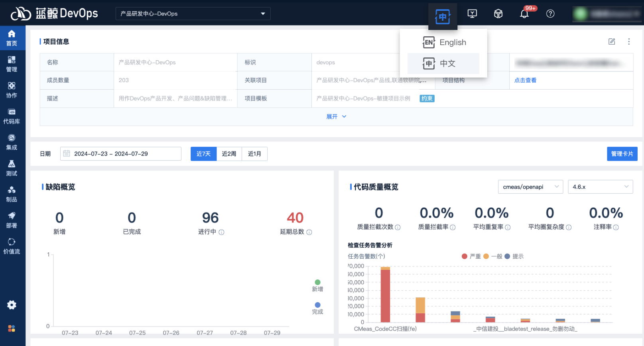Click the orange segment of the second bar
Viewport: 644px width, 346px height.
pyautogui.click(x=420, y=305)
